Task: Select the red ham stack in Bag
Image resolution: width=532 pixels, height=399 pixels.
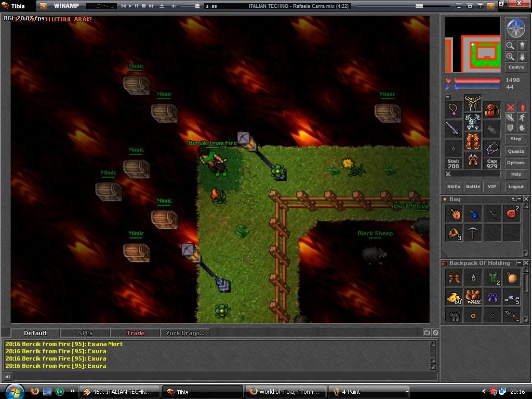Action: pos(512,214)
